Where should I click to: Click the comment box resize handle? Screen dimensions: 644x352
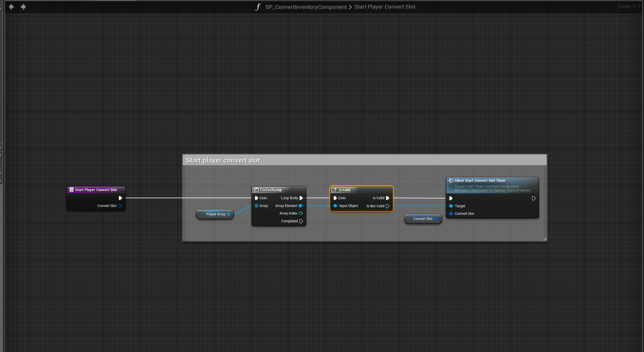point(545,239)
